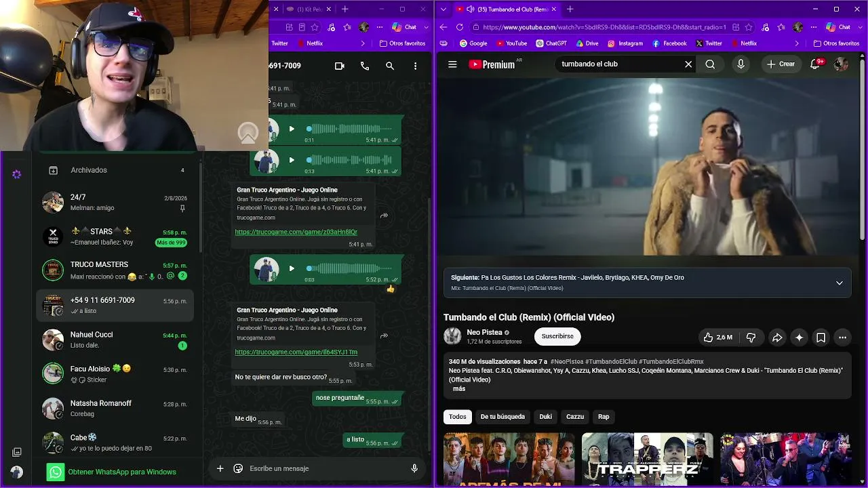Select the 'De tu búsqueda' filter chip
This screenshot has width=868, height=488.
click(502, 417)
